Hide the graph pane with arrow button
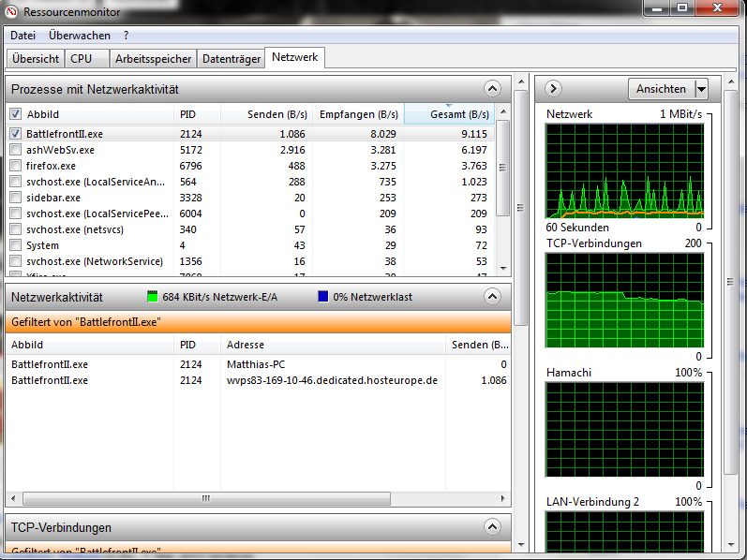Screen dimensions: 747x560 [x=553, y=89]
